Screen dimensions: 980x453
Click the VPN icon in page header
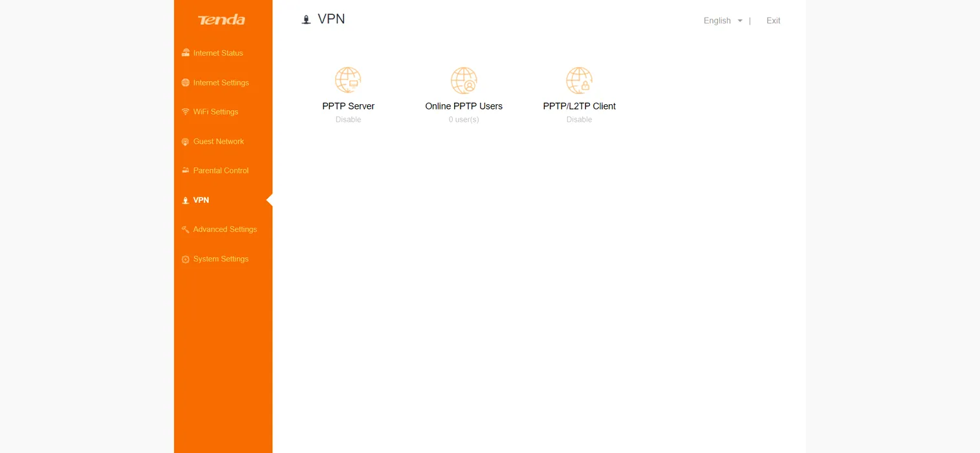[307, 20]
